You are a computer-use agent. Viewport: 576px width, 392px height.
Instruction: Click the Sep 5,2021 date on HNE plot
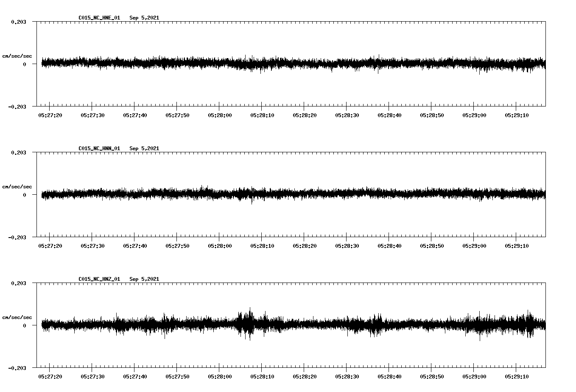click(x=144, y=18)
